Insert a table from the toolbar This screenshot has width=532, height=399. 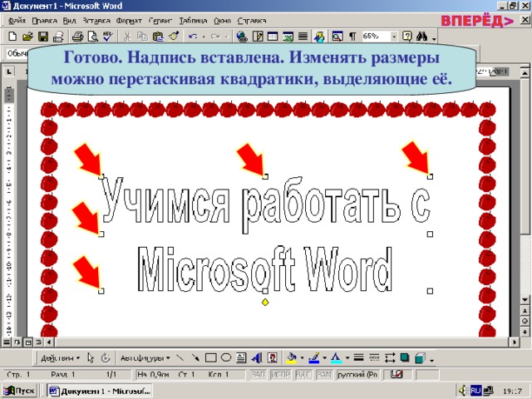point(273,36)
